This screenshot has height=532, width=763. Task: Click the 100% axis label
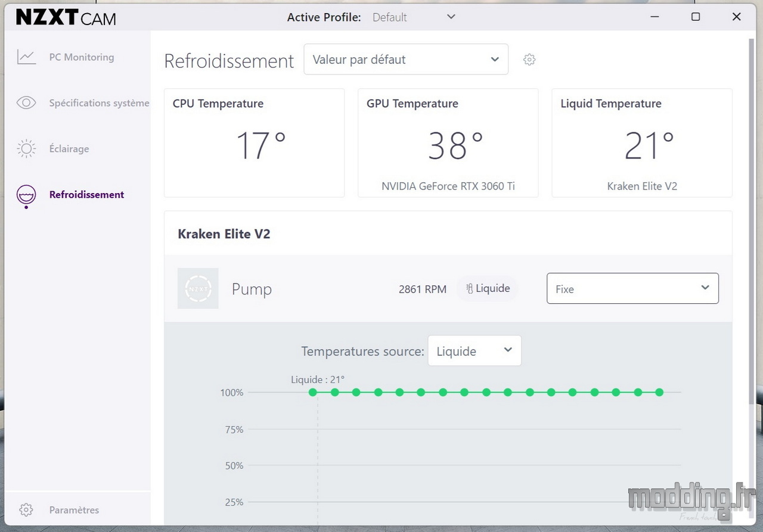click(x=232, y=393)
